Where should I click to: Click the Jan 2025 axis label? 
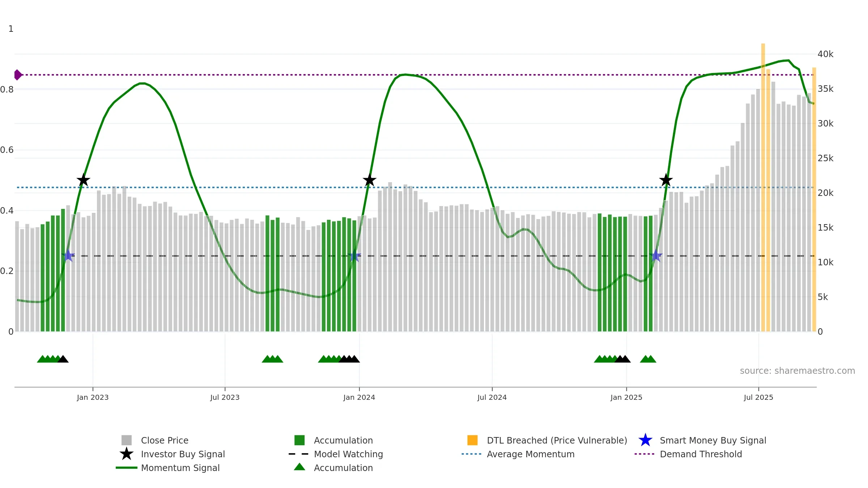click(626, 398)
